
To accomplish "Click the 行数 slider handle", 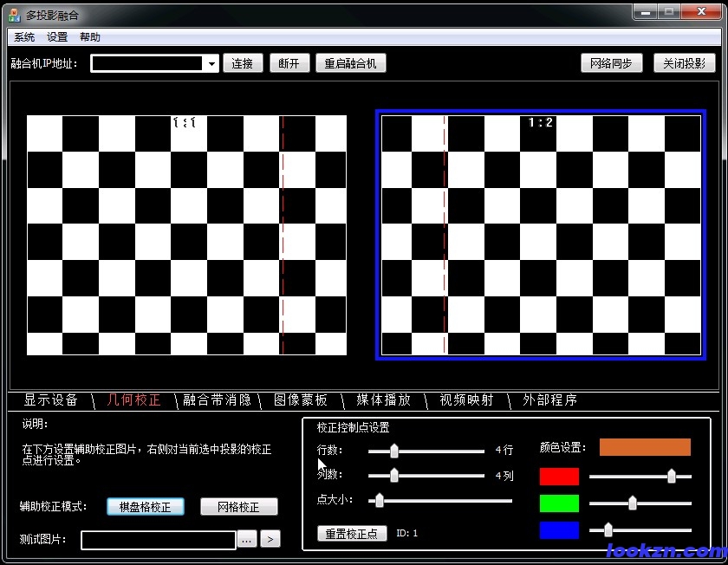I will click(394, 451).
